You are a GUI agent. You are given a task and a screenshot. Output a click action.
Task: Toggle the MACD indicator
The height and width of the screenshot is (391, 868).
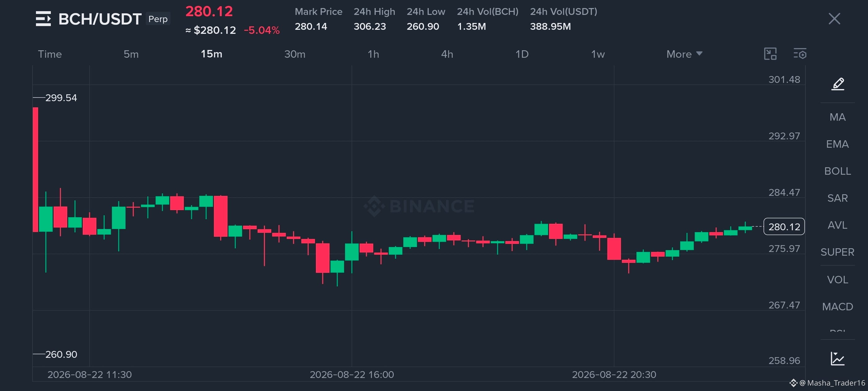pyautogui.click(x=838, y=307)
